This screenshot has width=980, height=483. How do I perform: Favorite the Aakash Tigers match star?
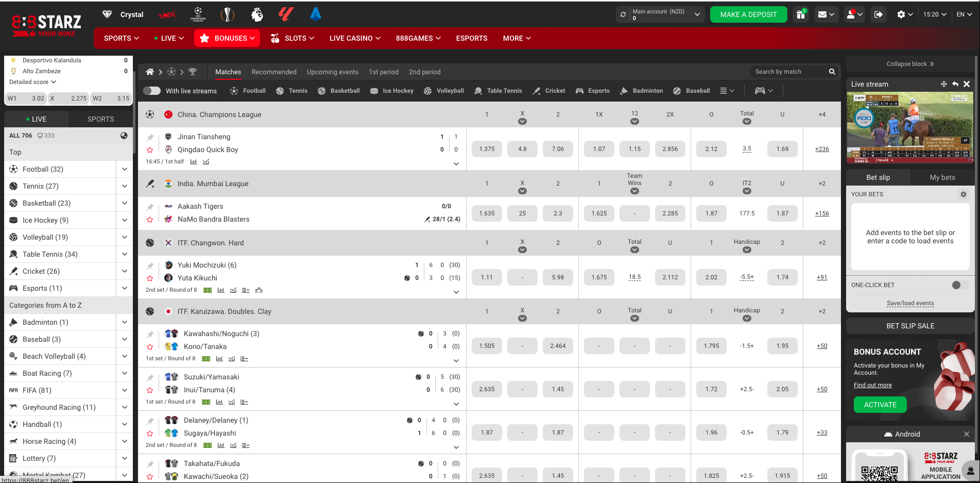click(150, 220)
